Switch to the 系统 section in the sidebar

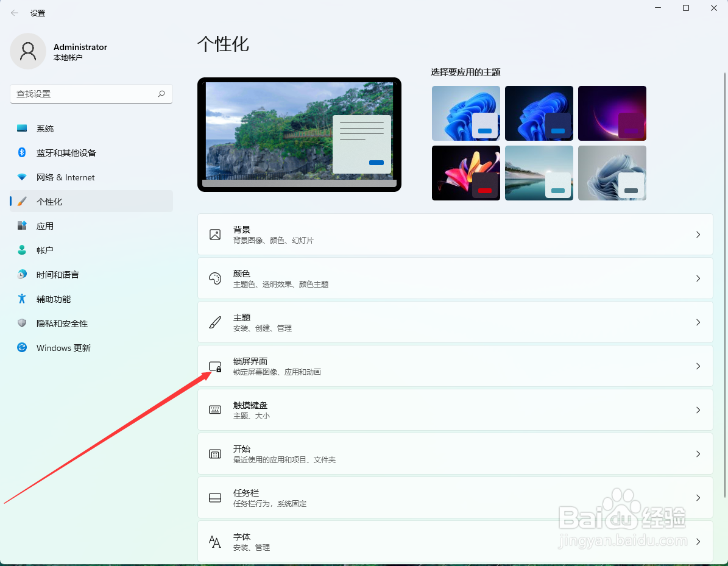(x=21, y=128)
